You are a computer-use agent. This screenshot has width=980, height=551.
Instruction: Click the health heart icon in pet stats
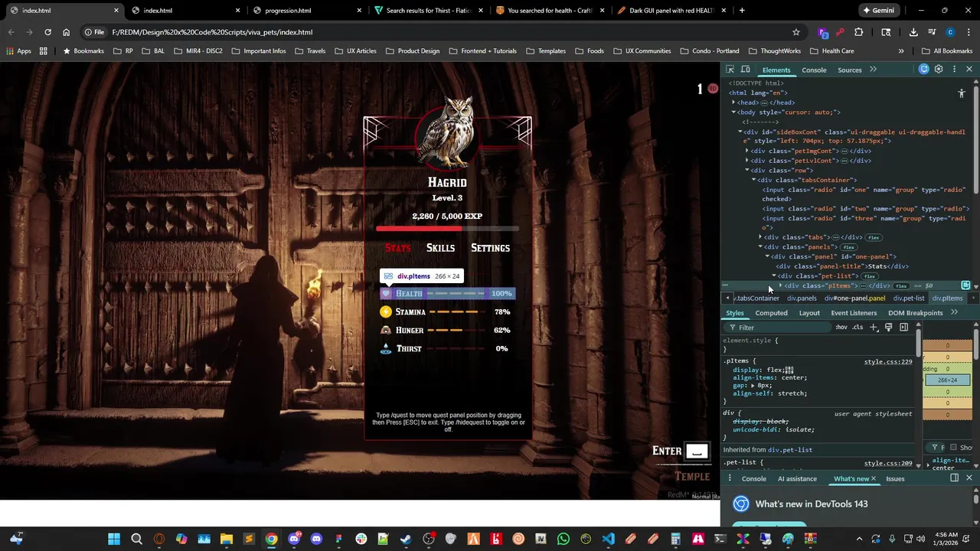pos(386,293)
